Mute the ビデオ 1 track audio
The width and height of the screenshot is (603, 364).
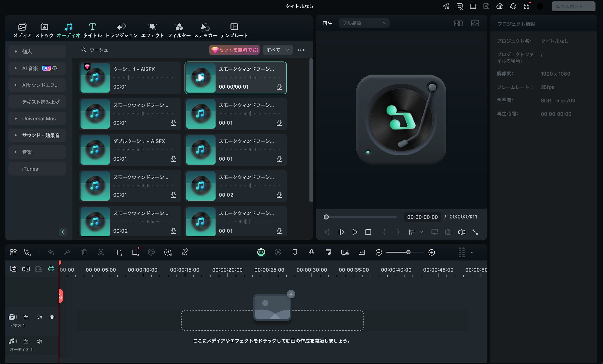(x=39, y=317)
